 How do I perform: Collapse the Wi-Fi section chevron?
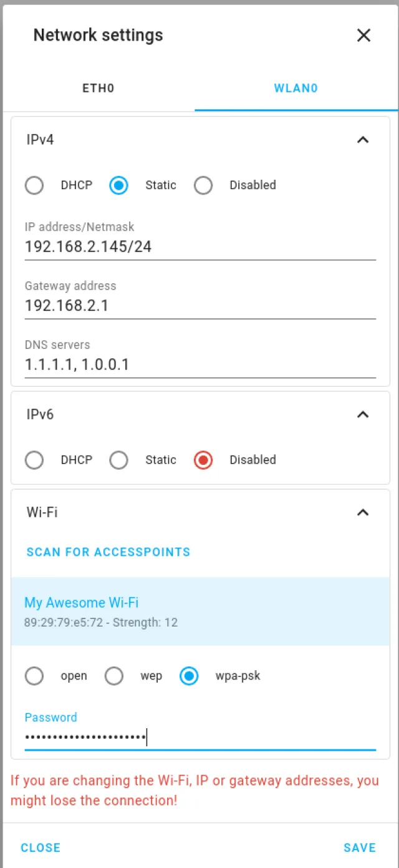[362, 512]
